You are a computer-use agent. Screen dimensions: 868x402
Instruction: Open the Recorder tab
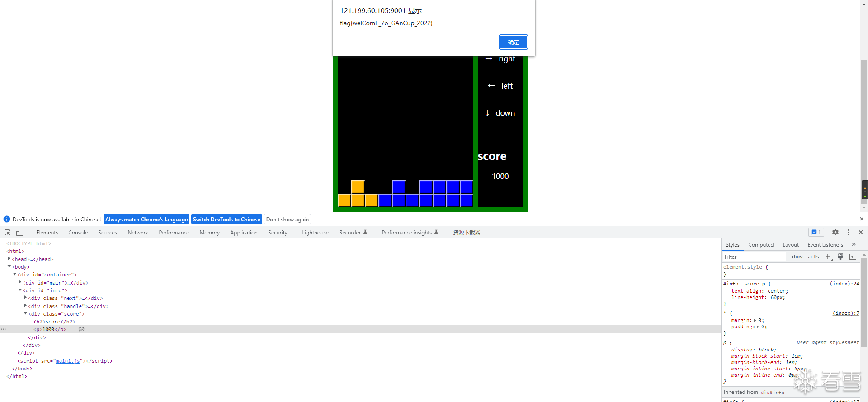(x=353, y=232)
